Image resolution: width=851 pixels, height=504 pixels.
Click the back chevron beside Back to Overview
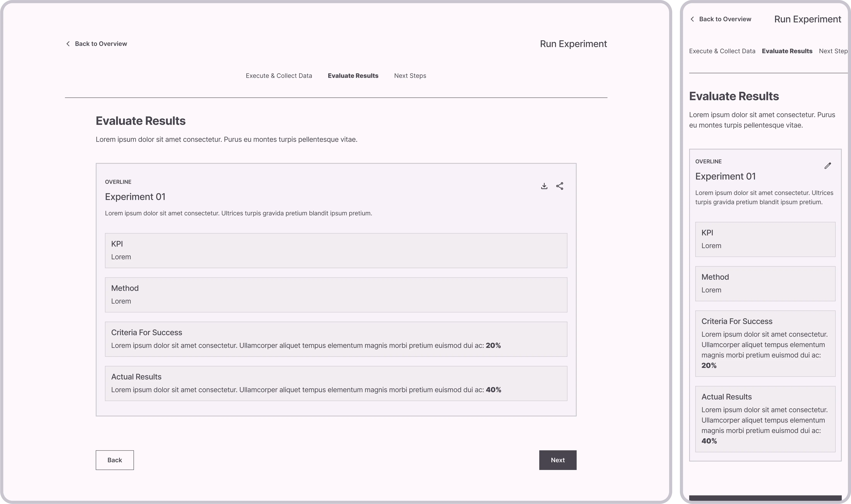pyautogui.click(x=68, y=44)
